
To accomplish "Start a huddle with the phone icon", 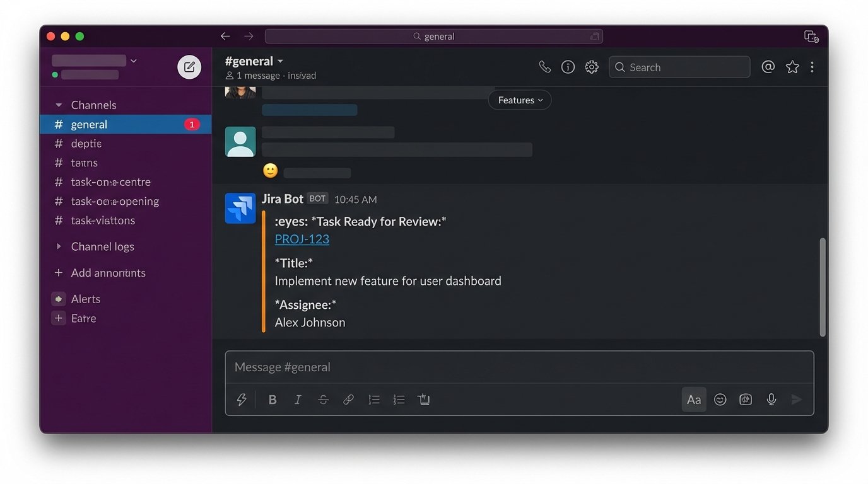I will [x=544, y=67].
